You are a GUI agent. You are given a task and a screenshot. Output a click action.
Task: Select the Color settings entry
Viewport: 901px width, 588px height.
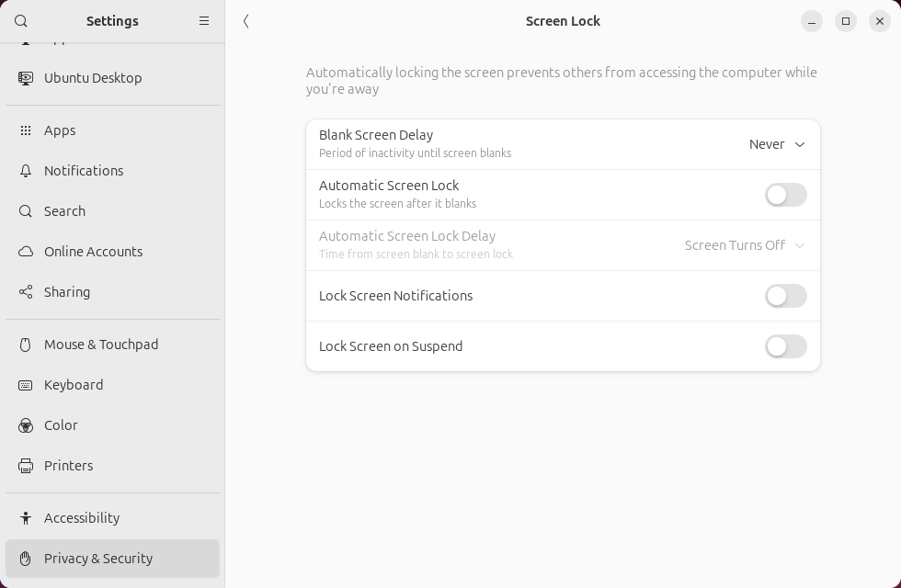61,425
